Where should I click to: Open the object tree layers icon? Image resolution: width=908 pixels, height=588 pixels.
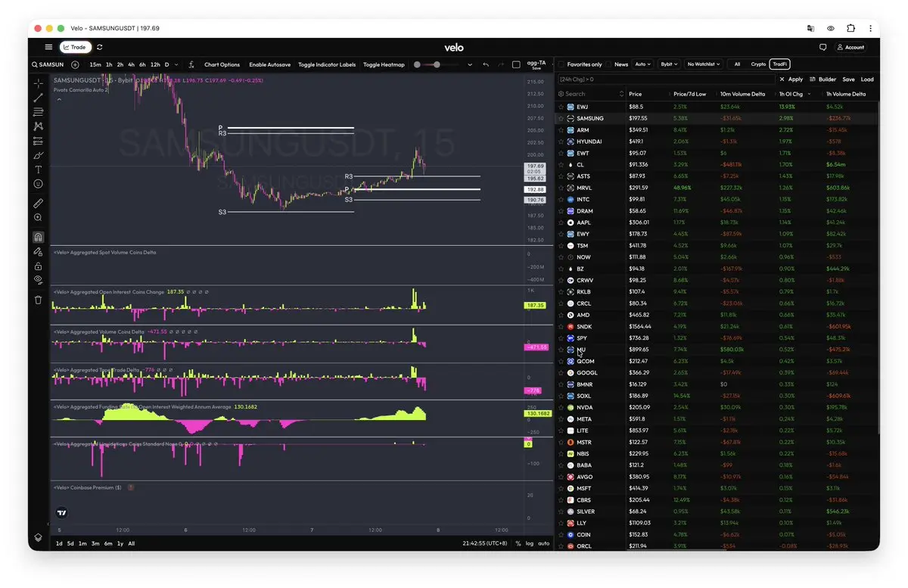click(38, 538)
